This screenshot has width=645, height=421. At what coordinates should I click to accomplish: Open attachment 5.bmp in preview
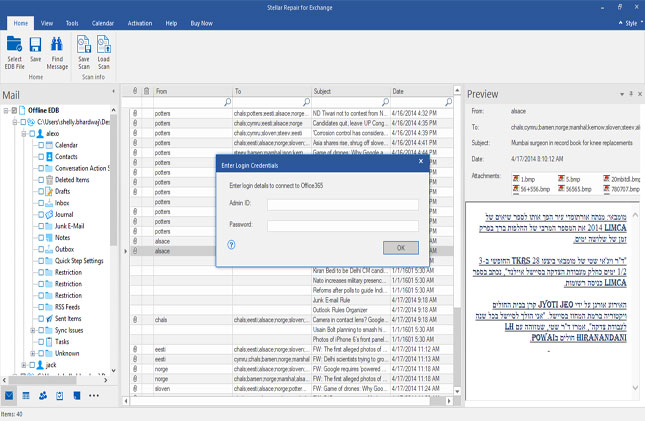(x=569, y=179)
